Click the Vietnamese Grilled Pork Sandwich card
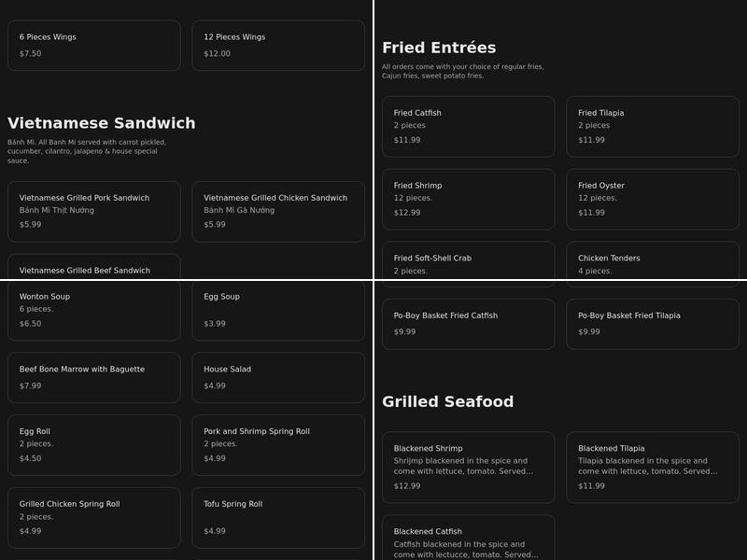This screenshot has width=747, height=560. click(x=93, y=211)
